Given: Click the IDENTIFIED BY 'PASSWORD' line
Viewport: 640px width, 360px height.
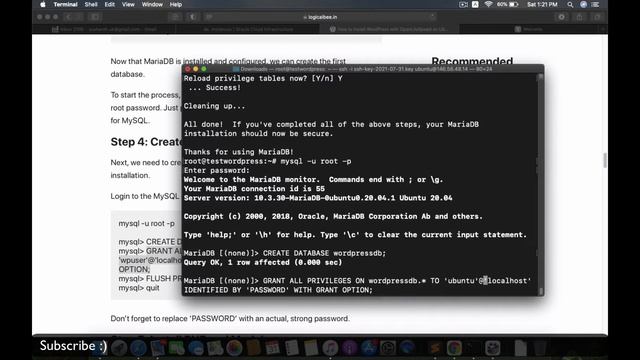Looking at the screenshot, I should click(x=278, y=290).
